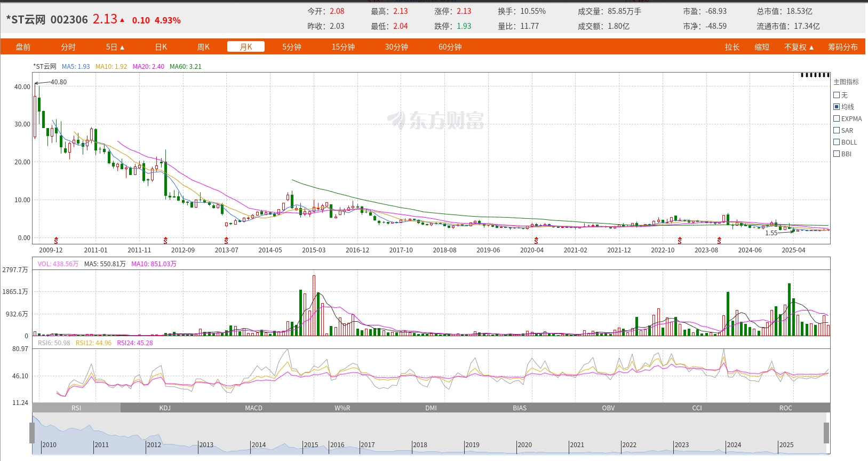Switch to the 盘前 pre-market tab
The height and width of the screenshot is (461, 868).
click(23, 47)
